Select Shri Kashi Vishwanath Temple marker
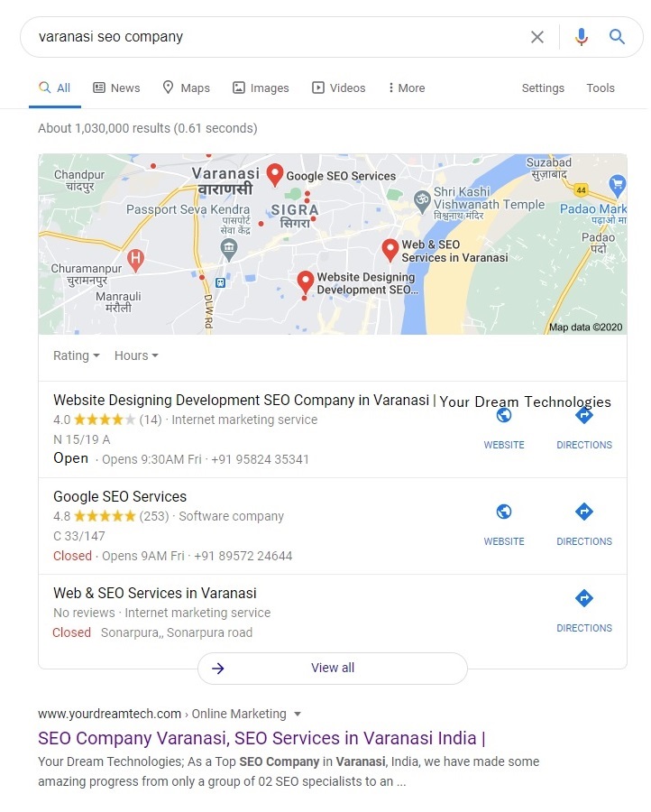This screenshot has width=651, height=812. click(x=422, y=201)
